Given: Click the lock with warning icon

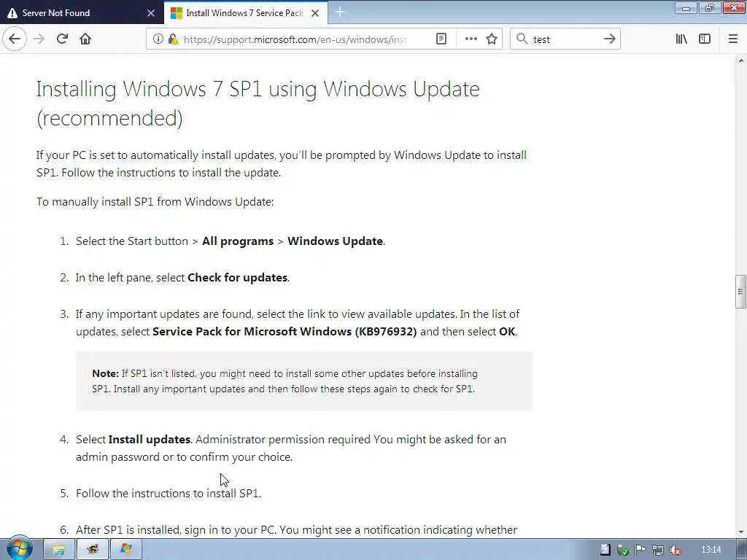Looking at the screenshot, I should pyautogui.click(x=173, y=39).
